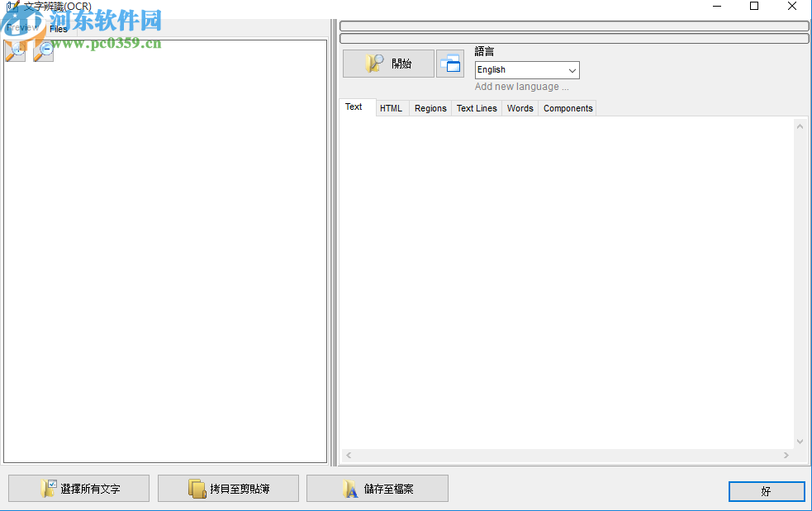Viewport: 812px width, 511px height.
Task: Select the zoom-out magnifier tool
Action: click(x=42, y=51)
